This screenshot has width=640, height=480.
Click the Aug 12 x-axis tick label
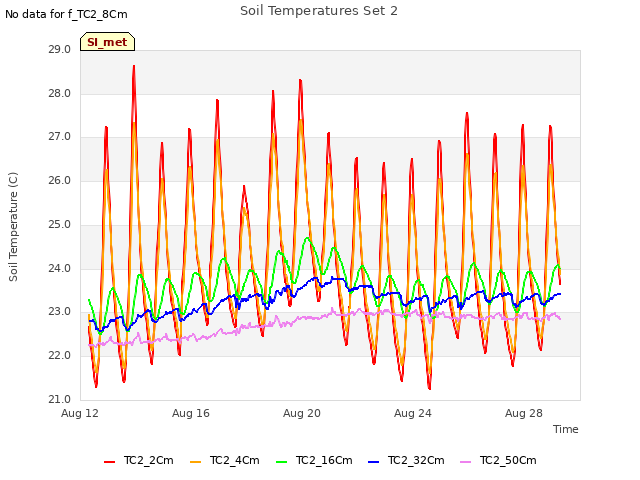pos(80,413)
